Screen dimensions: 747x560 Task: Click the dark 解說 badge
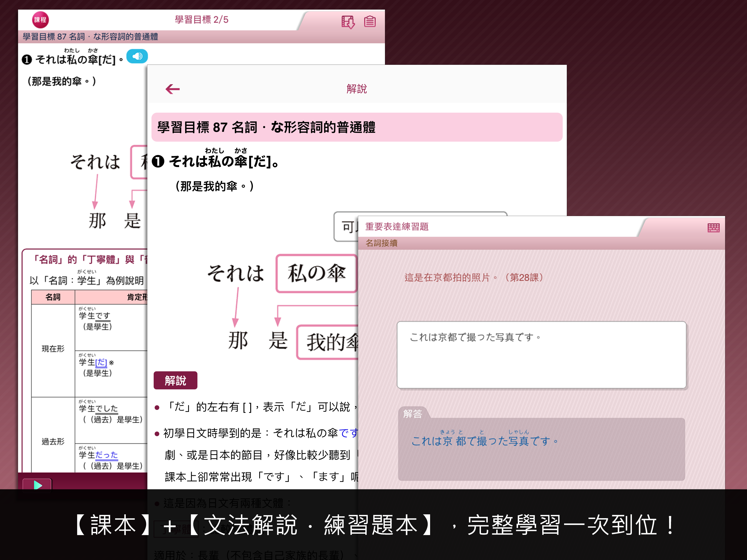click(175, 381)
